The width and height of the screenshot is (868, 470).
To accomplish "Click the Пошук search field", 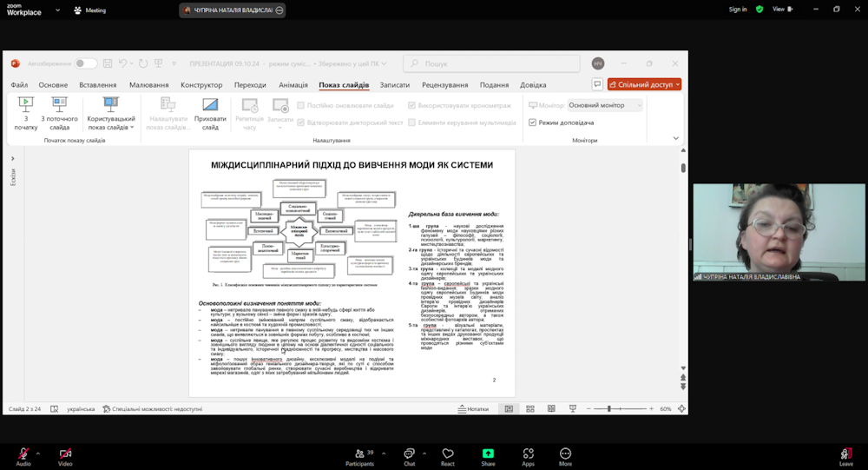I will coord(491,63).
